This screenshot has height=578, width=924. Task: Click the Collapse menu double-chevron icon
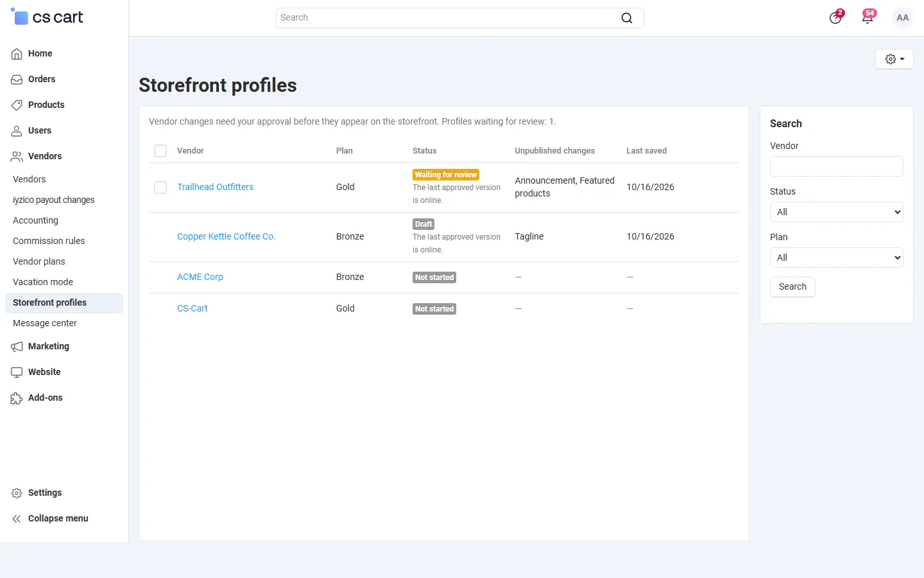click(17, 519)
